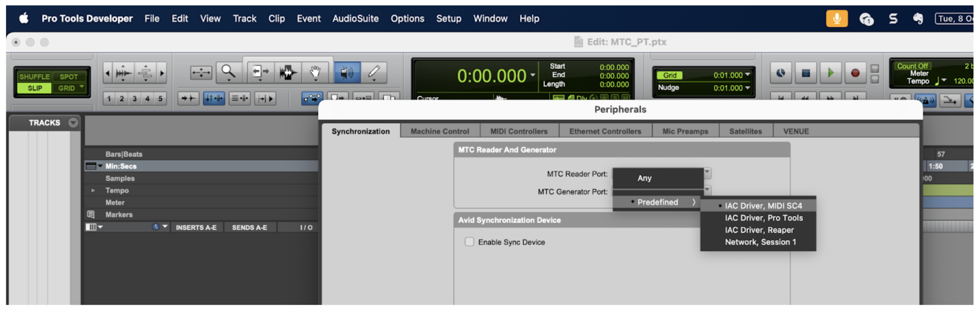
Task: Enable Spot edit mode
Action: pos(69,77)
